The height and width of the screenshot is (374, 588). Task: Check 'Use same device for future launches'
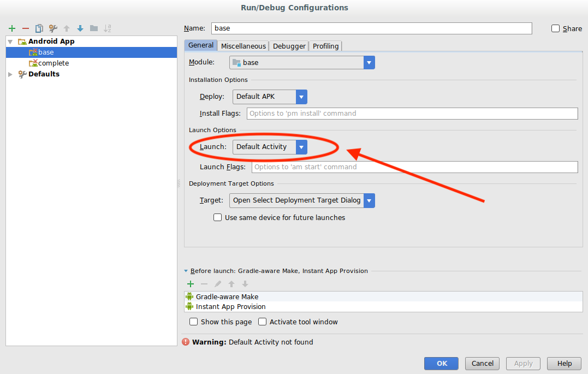(218, 217)
